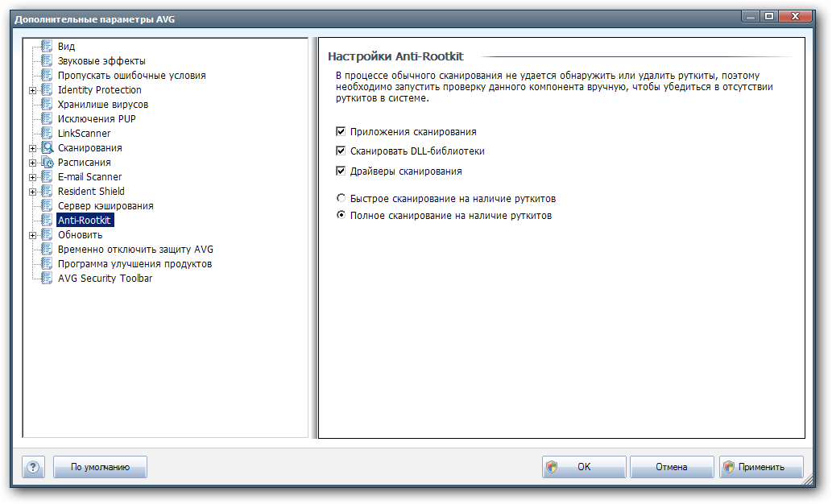Click the icon beside Сервер кэширования
The image size is (832, 504).
pyautogui.click(x=47, y=205)
